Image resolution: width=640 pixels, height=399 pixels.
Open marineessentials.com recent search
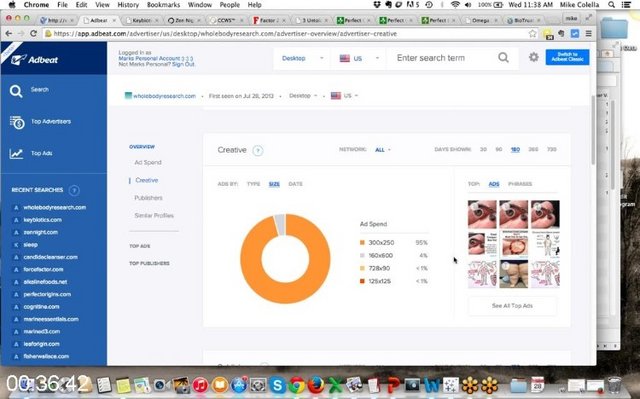coord(51,319)
